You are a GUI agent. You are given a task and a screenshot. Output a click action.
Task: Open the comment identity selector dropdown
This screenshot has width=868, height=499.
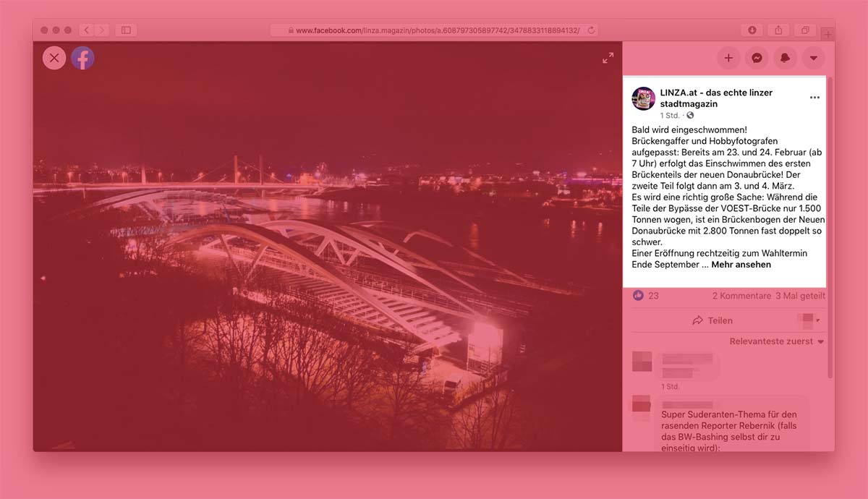(808, 320)
